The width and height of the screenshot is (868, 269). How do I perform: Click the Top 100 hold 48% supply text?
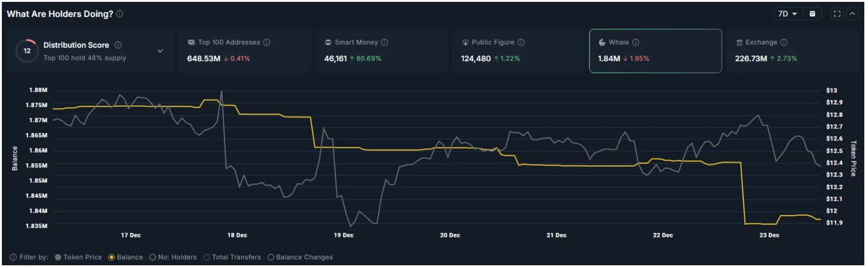85,58
